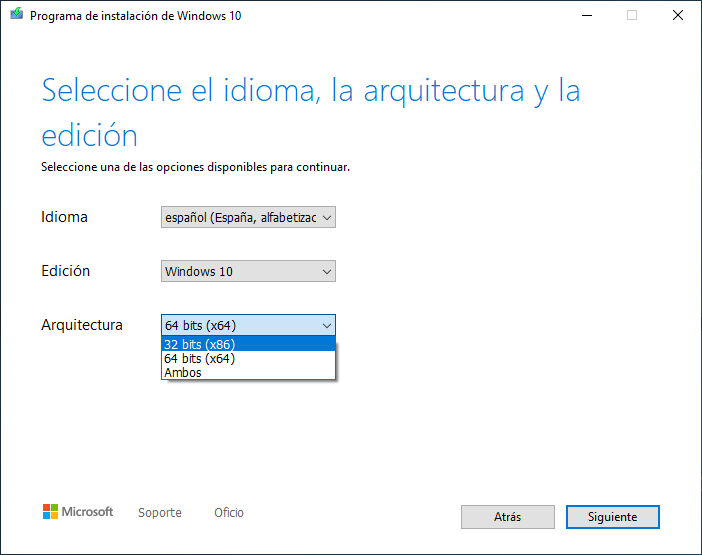The height and width of the screenshot is (555, 702).
Task: Open the Oficio link
Action: [x=229, y=513]
